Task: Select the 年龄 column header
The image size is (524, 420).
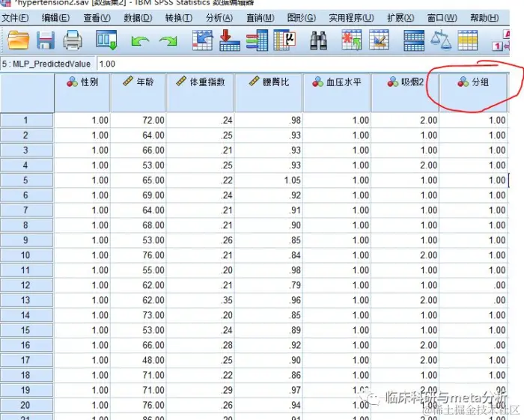Action: pyautogui.click(x=138, y=93)
